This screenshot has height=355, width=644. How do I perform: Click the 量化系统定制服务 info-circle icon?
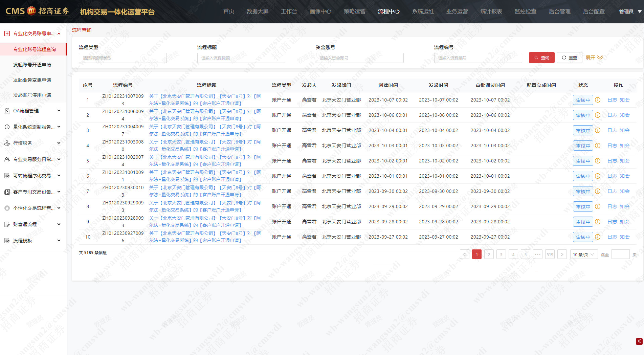[x=7, y=127]
